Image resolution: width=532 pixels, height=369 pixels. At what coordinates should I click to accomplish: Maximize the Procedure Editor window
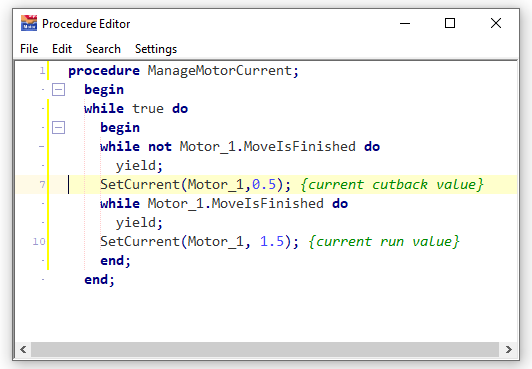point(450,23)
